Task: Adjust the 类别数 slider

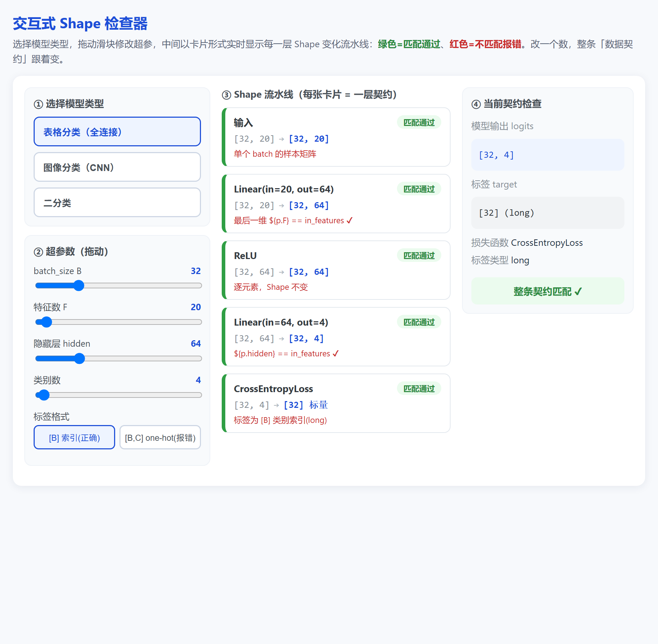Action: coord(119,395)
